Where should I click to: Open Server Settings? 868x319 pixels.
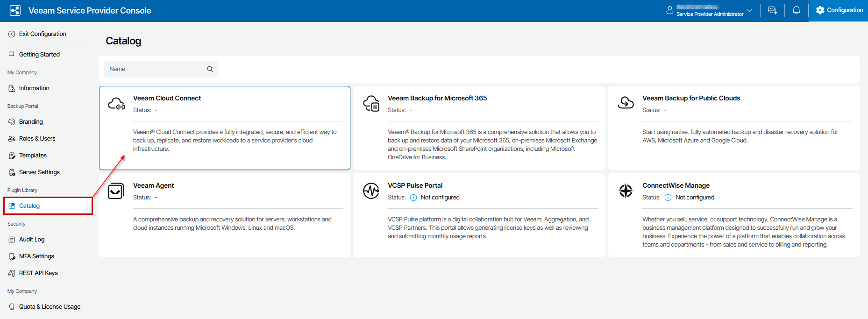(x=39, y=172)
